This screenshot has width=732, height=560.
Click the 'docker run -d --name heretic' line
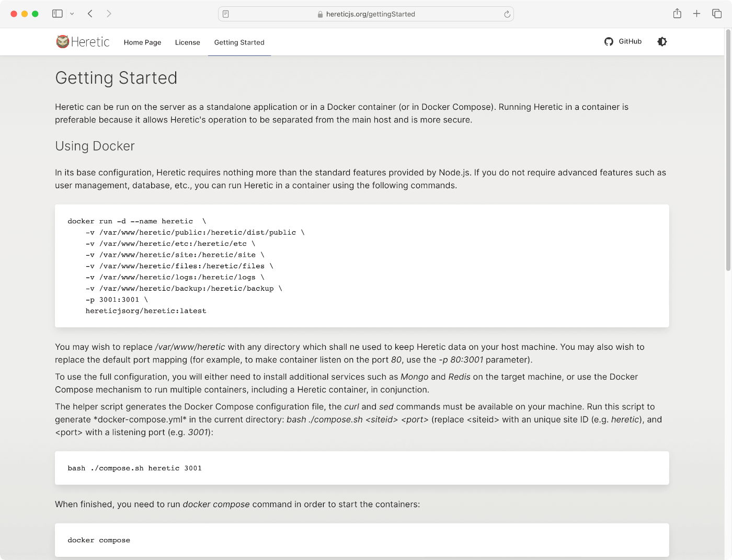pos(137,221)
